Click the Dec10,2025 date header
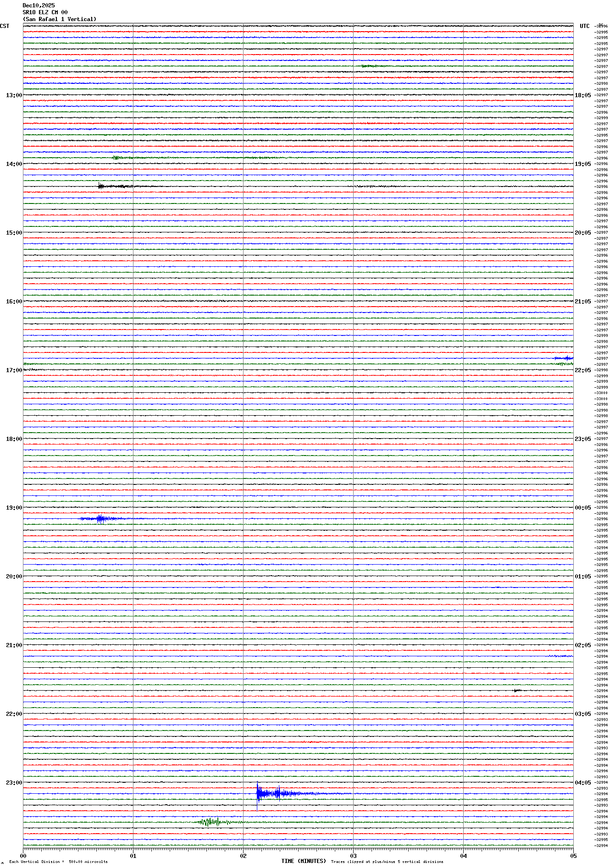Screen dimensions: 610x868 tap(39, 5)
